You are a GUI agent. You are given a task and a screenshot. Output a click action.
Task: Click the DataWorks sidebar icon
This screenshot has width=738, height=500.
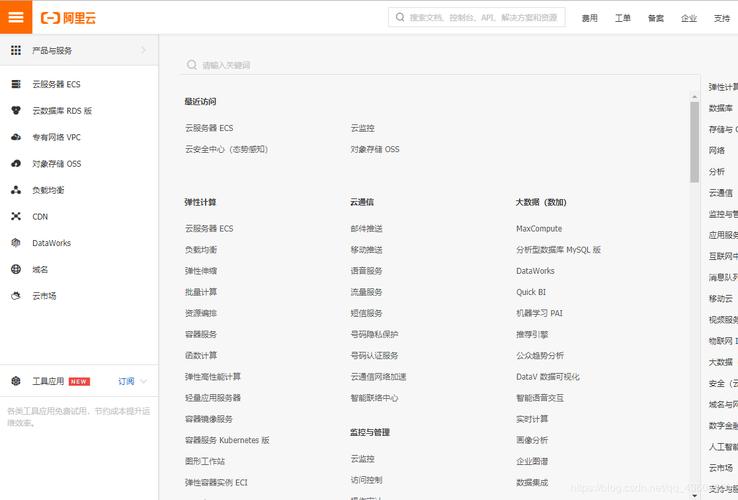coord(16,243)
